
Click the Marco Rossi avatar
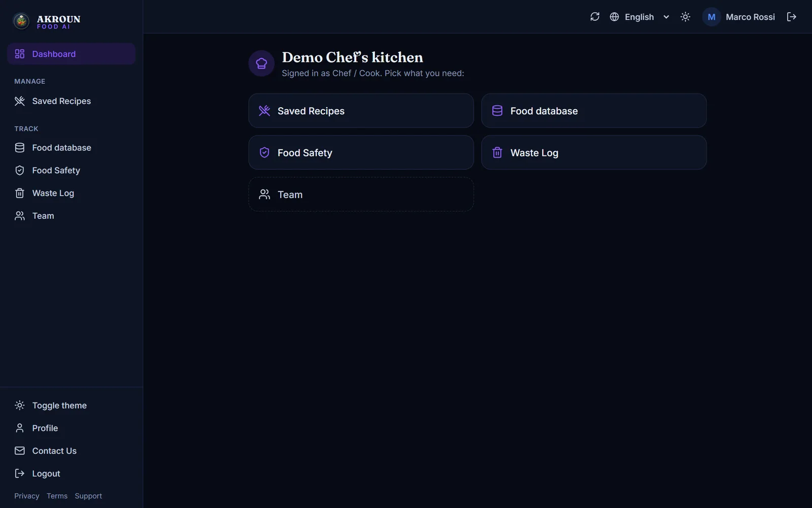[712, 17]
